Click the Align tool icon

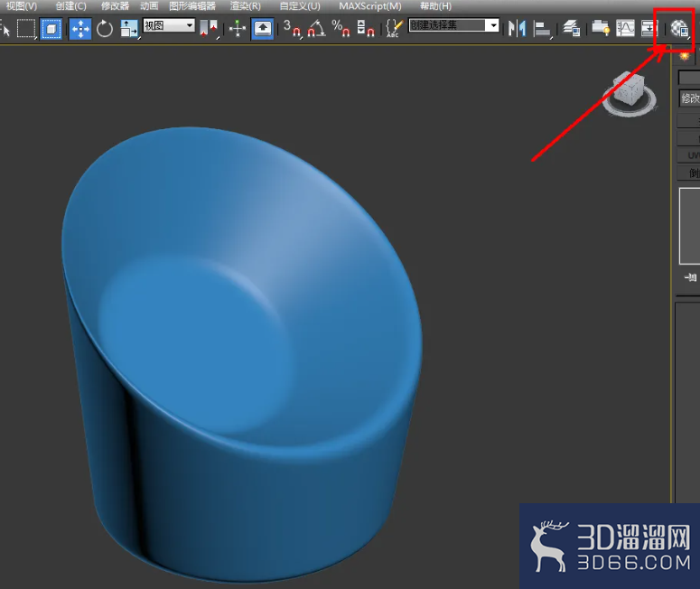[x=543, y=30]
